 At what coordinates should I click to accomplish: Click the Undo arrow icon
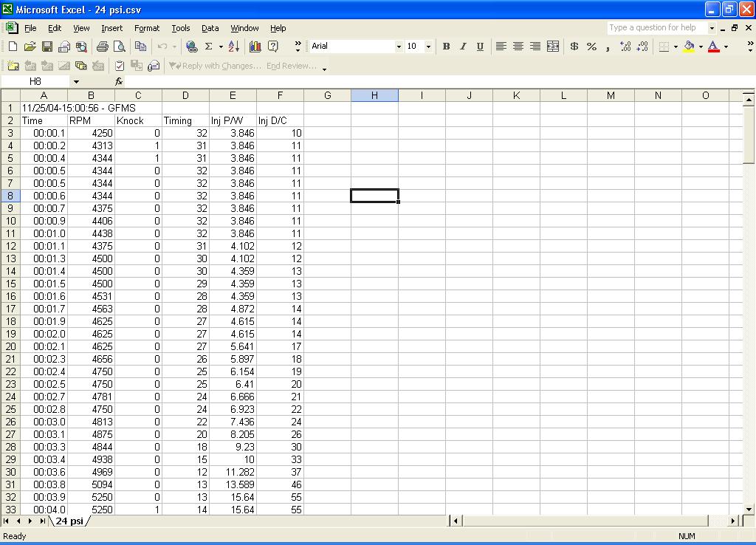162,47
